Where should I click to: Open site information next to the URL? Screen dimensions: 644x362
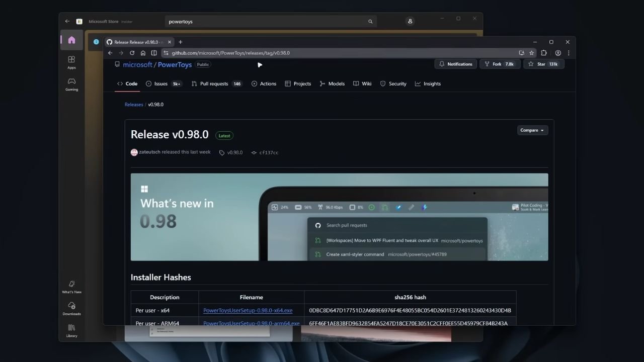click(166, 53)
